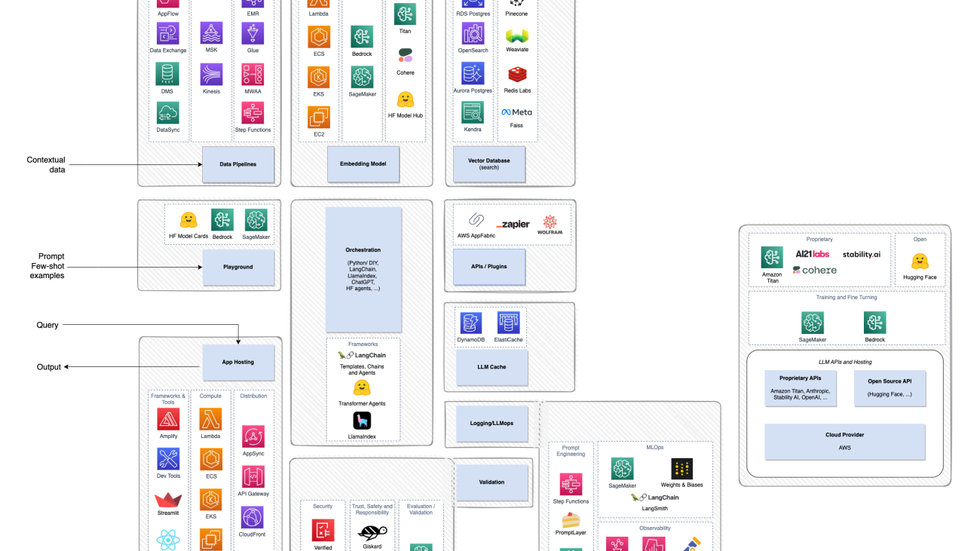Click Step Functions icon under Prompt Engineering
Image resolution: width=980 pixels, height=551 pixels.
click(x=571, y=484)
